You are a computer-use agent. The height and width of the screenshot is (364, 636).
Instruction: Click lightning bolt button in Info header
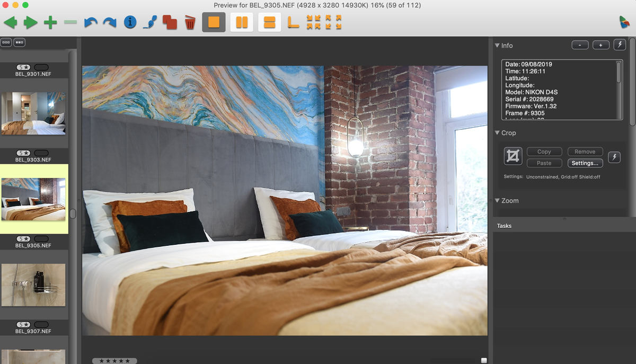[620, 45]
